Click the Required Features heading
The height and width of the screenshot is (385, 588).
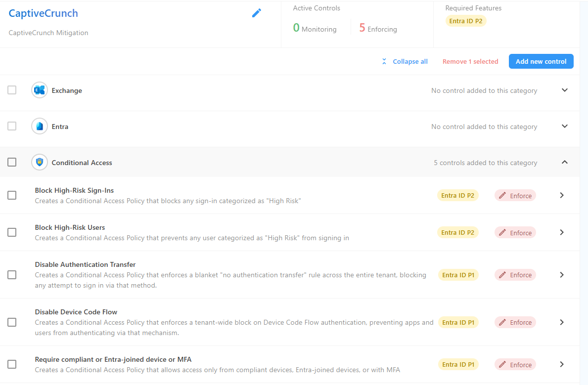pos(473,8)
